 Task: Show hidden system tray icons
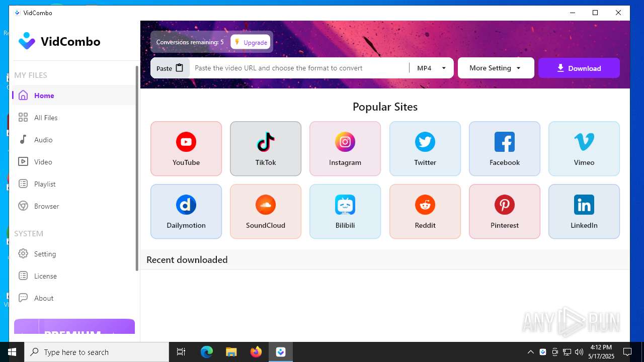pos(530,352)
